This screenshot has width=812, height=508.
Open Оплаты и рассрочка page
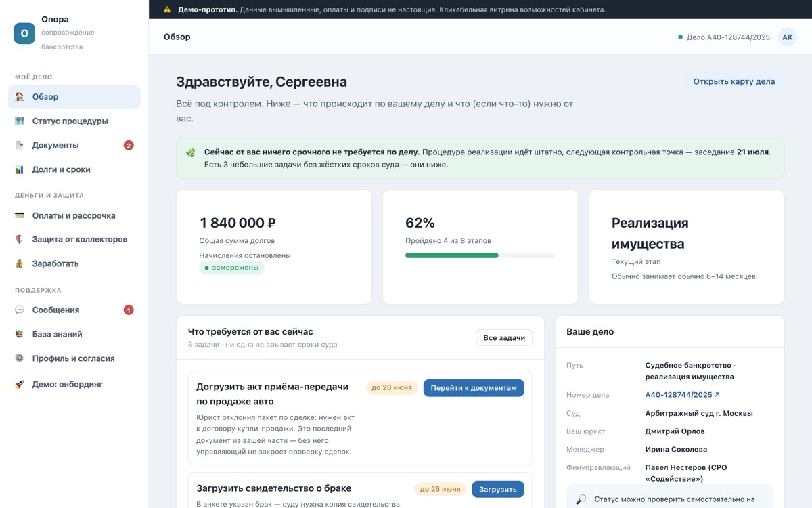[x=74, y=216]
